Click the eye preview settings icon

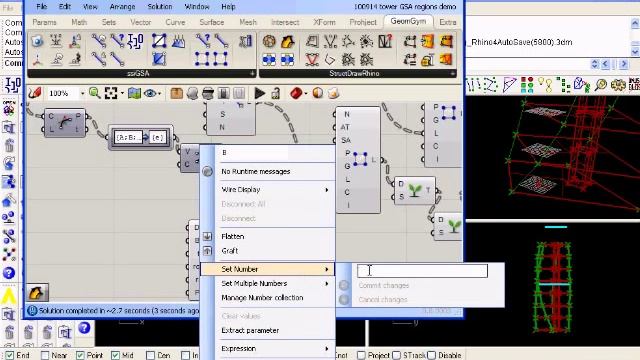[150, 93]
